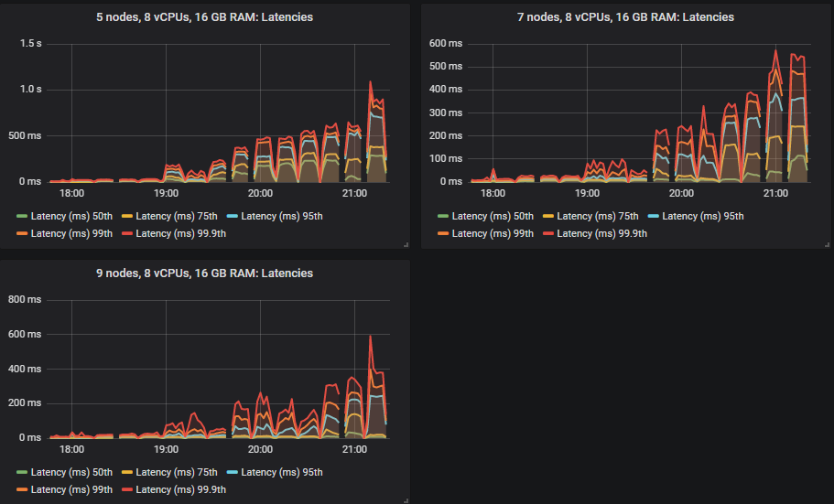
Task: Click the 7 nodes panel resize handle
Action: click(x=826, y=244)
